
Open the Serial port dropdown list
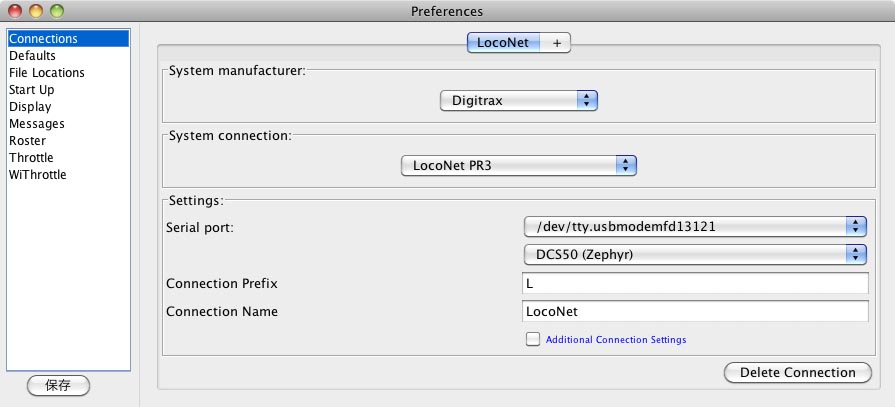point(695,227)
